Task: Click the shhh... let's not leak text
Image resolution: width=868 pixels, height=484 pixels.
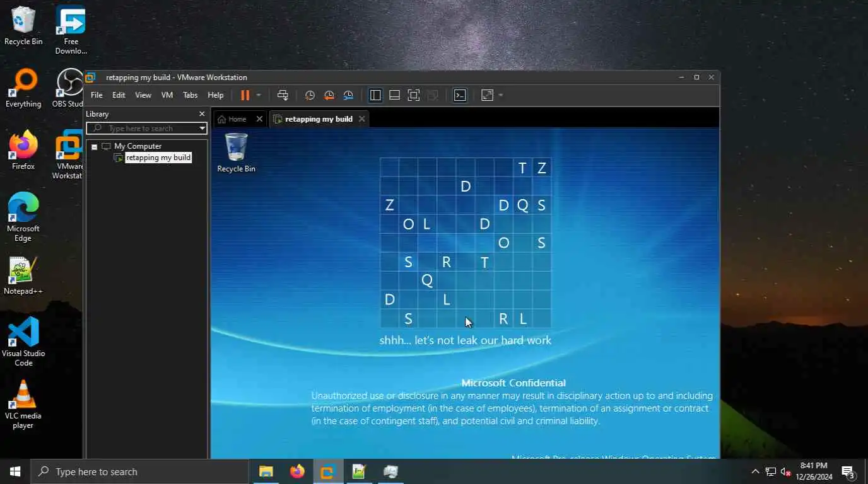Action: (x=466, y=340)
